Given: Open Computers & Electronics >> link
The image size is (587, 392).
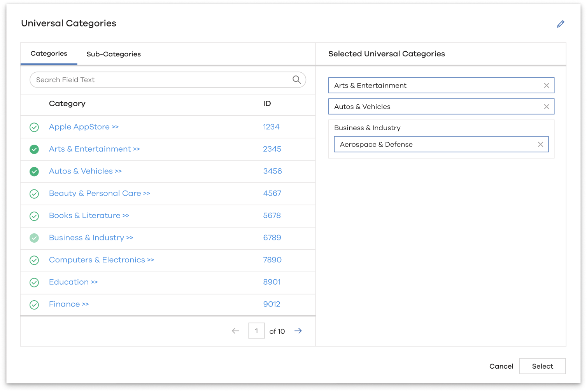Looking at the screenshot, I should [x=102, y=260].
